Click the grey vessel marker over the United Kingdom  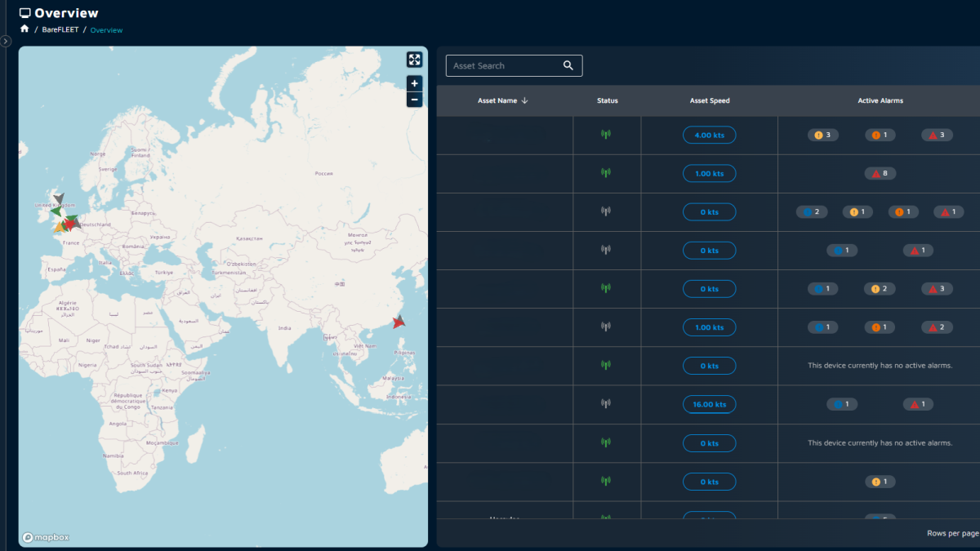pyautogui.click(x=60, y=198)
